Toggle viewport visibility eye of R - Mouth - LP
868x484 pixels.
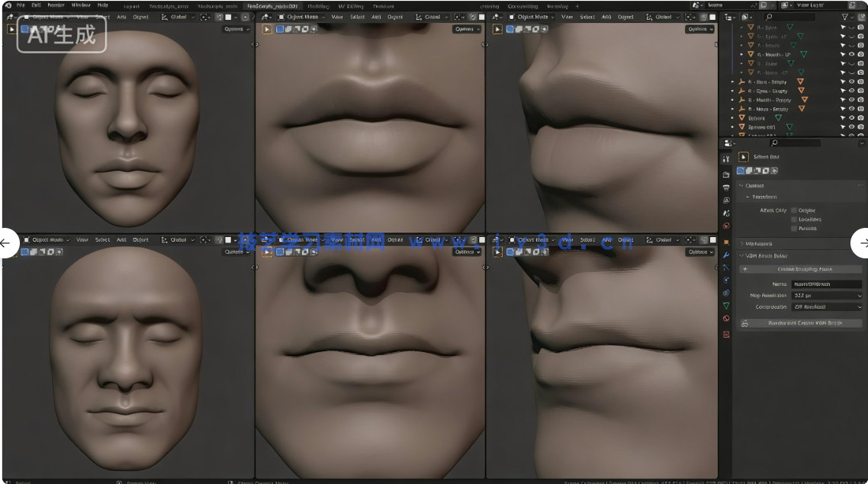tap(853, 53)
